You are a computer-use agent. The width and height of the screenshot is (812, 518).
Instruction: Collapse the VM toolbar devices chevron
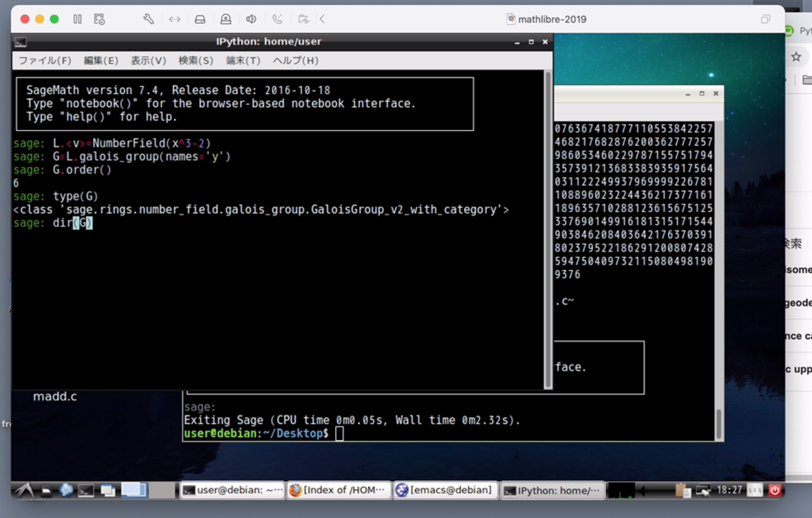322,19
